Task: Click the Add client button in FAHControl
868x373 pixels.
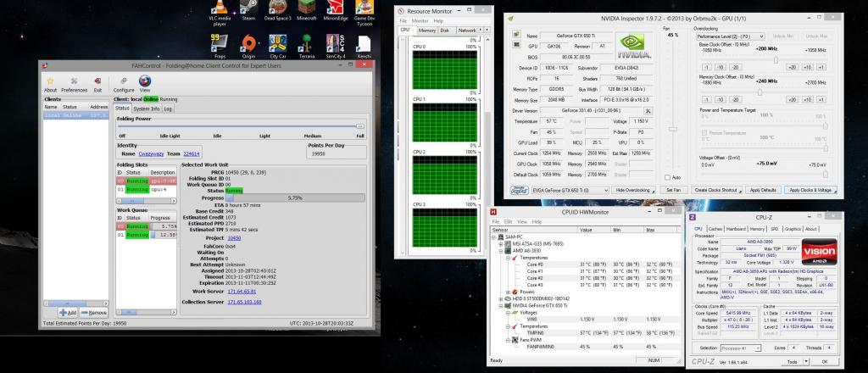Action: tap(68, 313)
